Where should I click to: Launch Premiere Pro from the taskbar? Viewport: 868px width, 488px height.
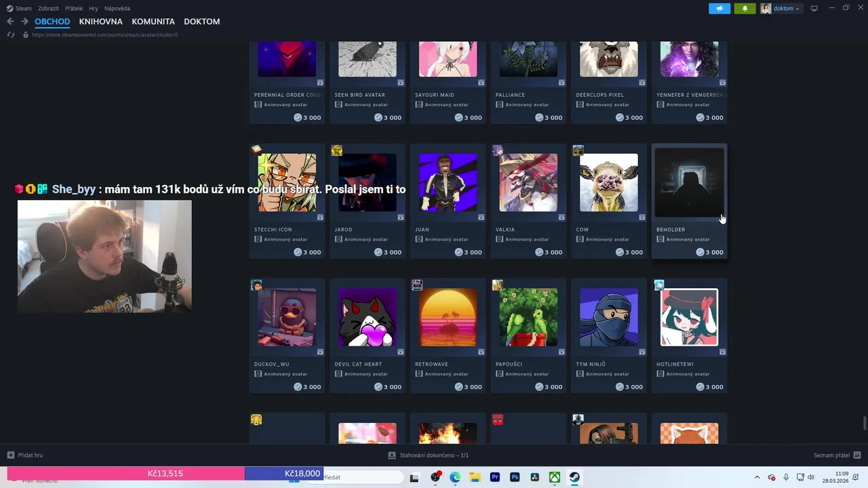tap(494, 477)
